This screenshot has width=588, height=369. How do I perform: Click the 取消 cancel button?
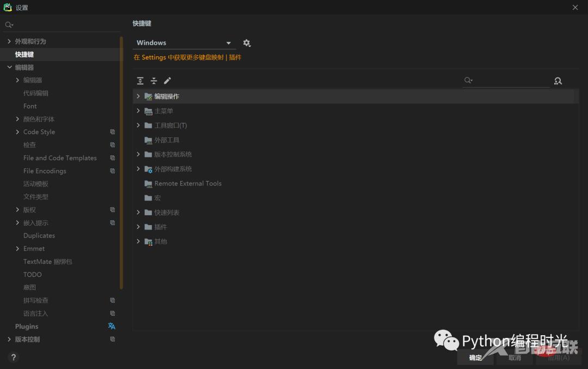514,358
